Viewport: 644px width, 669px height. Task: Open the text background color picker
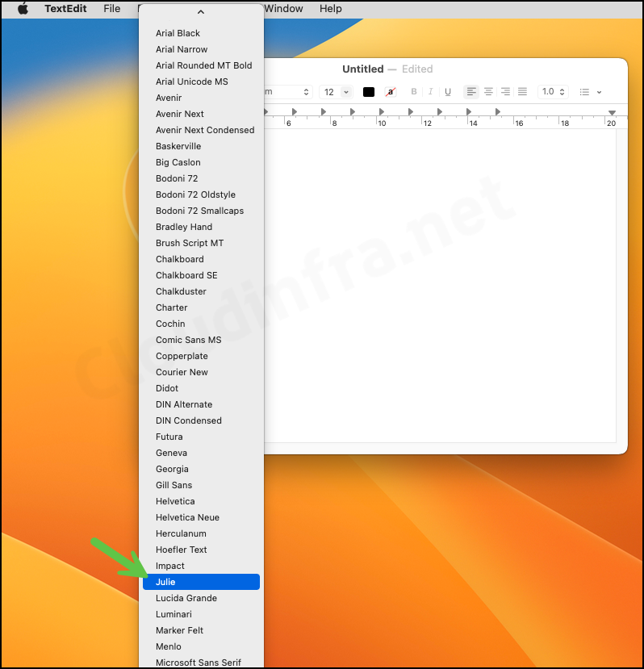click(390, 92)
